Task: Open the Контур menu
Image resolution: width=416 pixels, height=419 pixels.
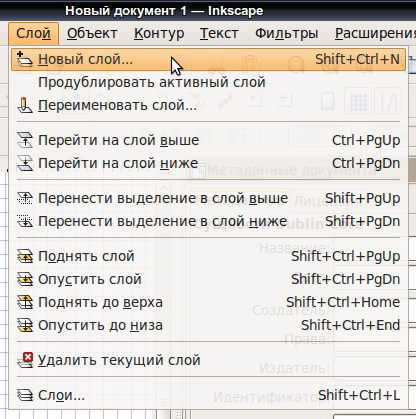Action: click(159, 33)
